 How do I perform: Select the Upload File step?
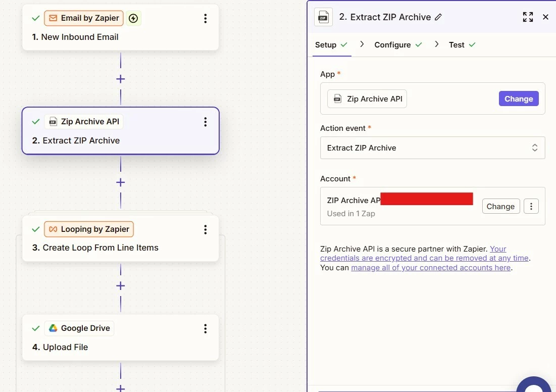point(121,337)
